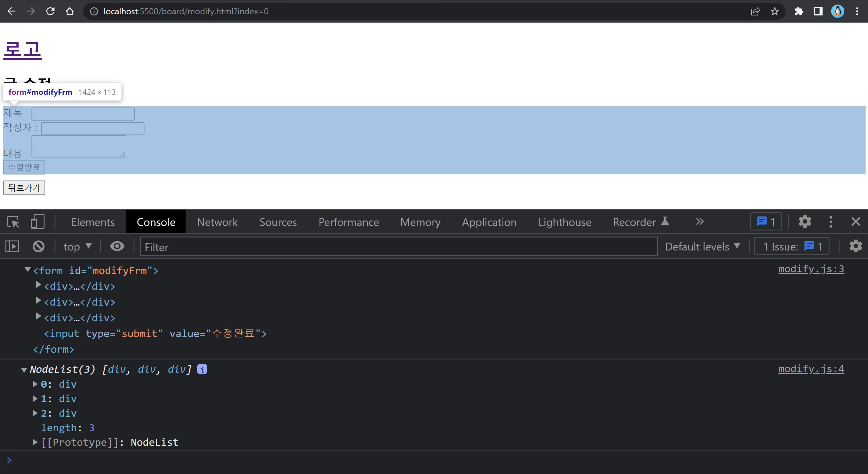The width and height of the screenshot is (868, 474).
Task: Click the 뒤로가기 button
Action: tap(24, 188)
